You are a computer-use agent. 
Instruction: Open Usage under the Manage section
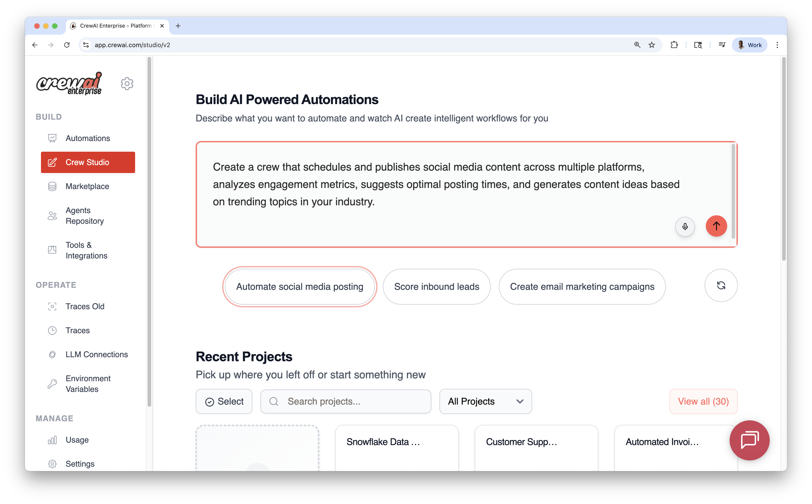point(77,440)
